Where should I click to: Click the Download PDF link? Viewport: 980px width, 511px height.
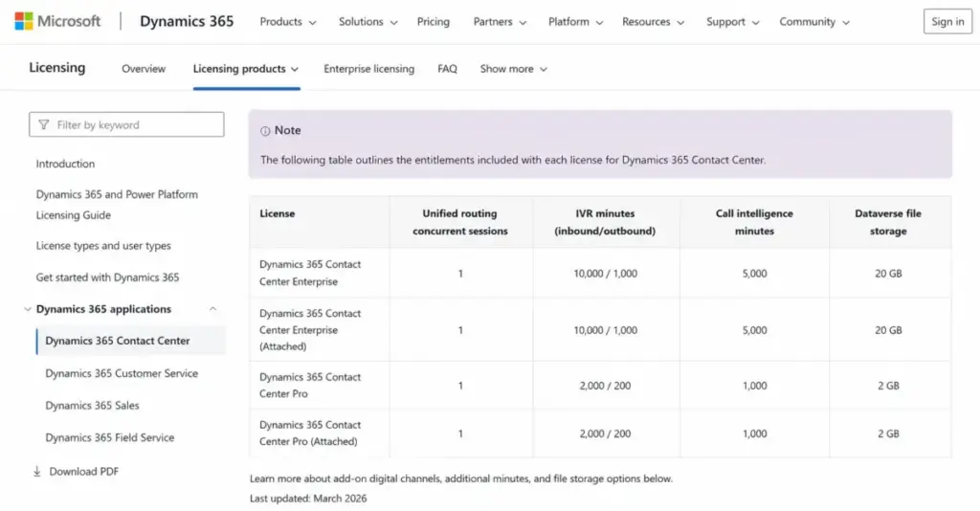point(84,472)
